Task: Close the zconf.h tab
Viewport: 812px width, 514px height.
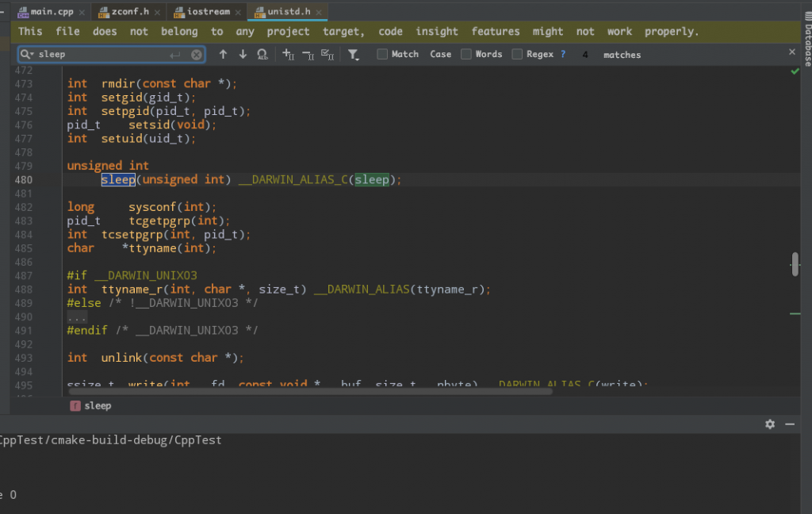Action: tap(157, 12)
